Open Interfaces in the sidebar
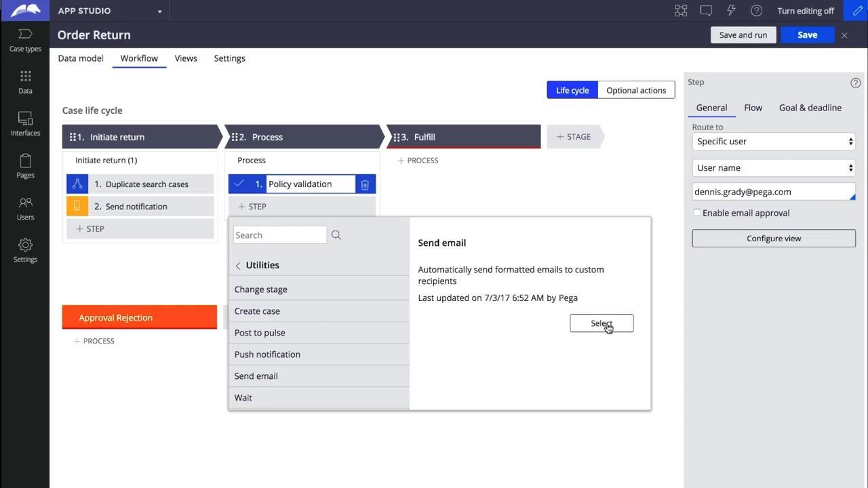Screen dimensions: 868x488 click(25, 124)
